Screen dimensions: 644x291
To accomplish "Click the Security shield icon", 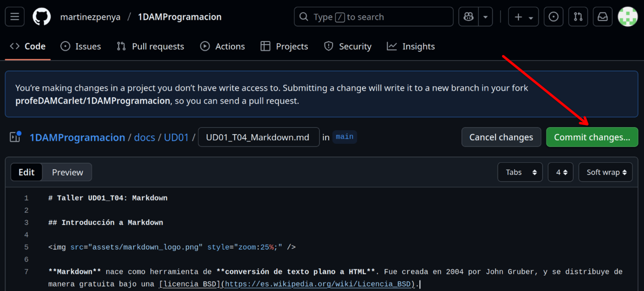I will 328,46.
